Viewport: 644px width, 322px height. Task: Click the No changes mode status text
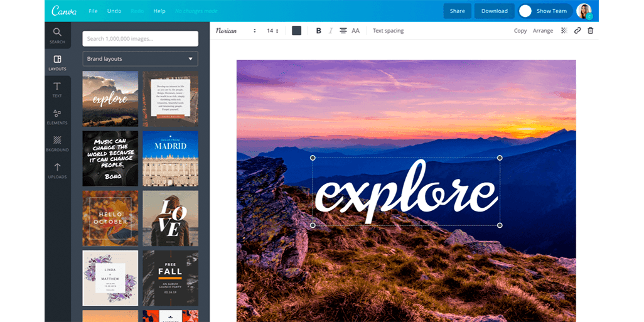pyautogui.click(x=196, y=11)
